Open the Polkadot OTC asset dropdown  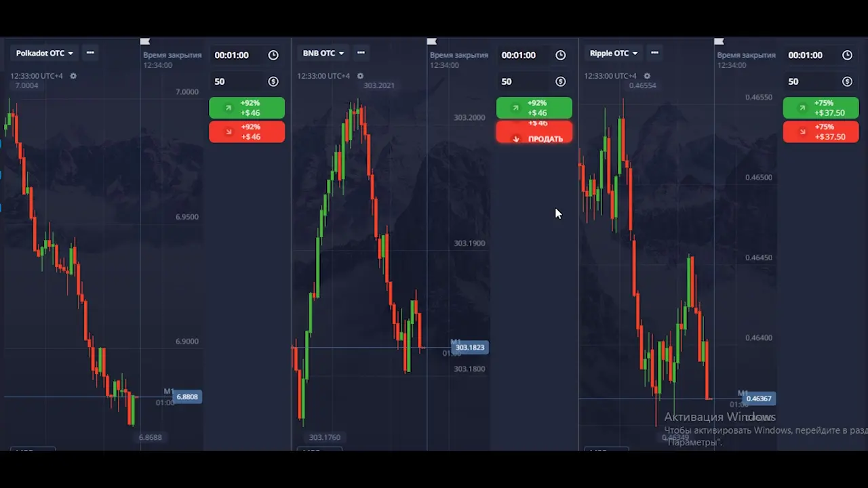pyautogui.click(x=44, y=53)
